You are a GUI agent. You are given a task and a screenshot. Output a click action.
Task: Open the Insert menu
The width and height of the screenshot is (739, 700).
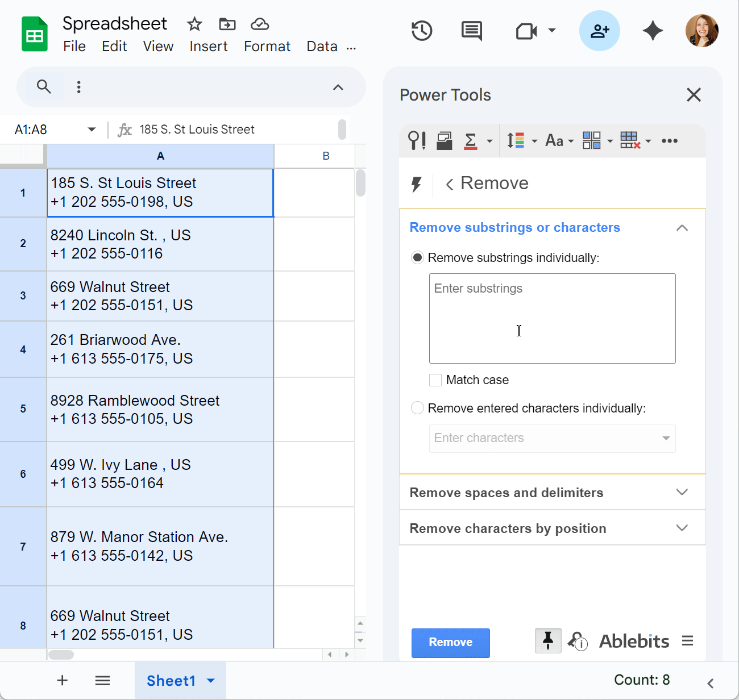click(x=208, y=47)
